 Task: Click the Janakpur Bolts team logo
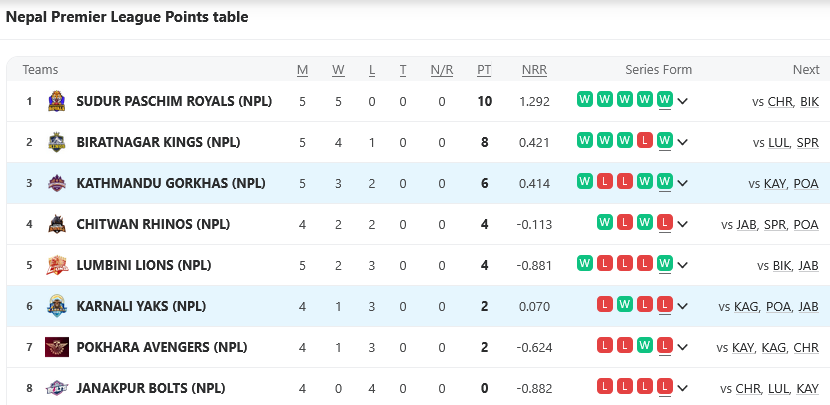[57, 388]
